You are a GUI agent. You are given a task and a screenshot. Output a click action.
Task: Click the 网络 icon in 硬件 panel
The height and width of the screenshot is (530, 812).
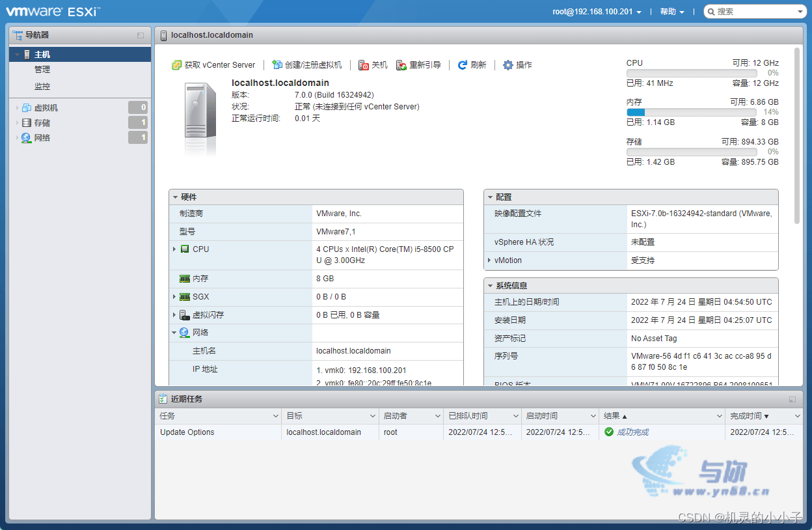185,333
